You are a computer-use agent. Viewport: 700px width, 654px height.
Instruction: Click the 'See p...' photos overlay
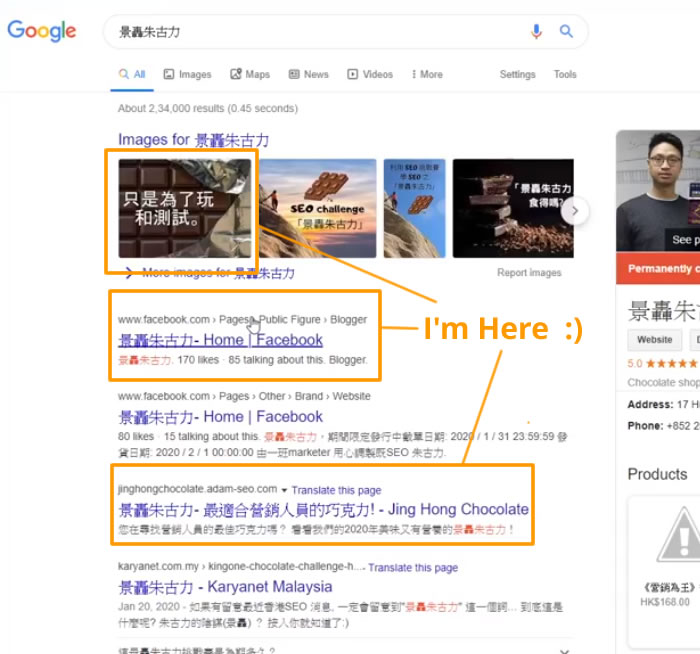tap(682, 240)
